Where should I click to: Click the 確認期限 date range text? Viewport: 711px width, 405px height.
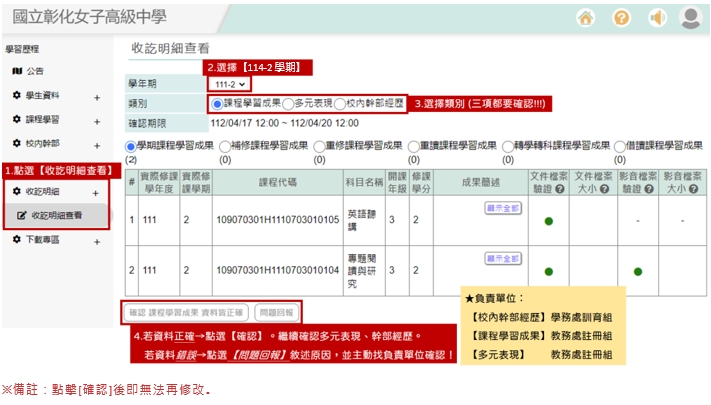click(x=284, y=123)
